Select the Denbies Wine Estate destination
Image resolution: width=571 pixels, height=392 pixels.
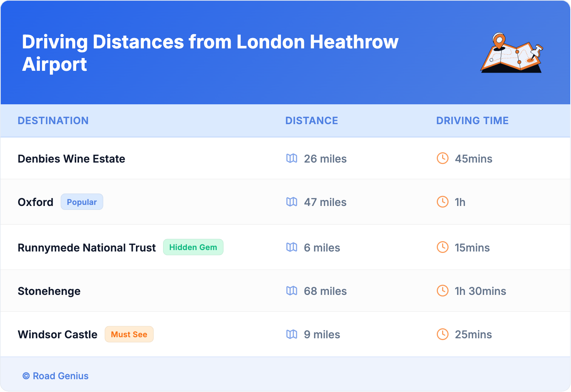click(x=71, y=159)
